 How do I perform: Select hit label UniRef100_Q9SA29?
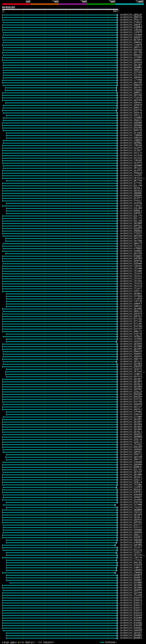131,63
